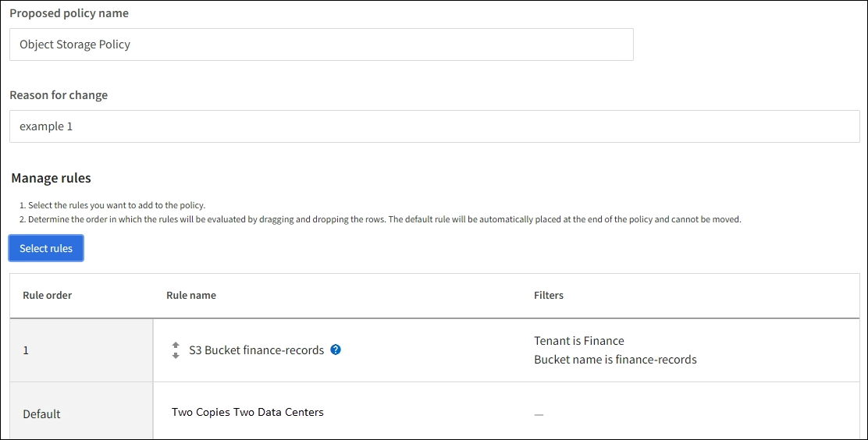
Task: Focus the Proposed policy name field
Action: pyautogui.click(x=321, y=44)
